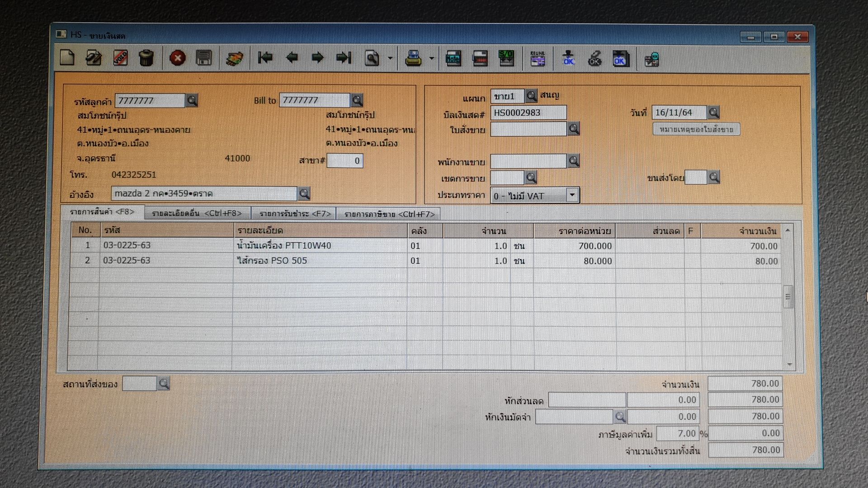Click the date field 16/11/64
The image size is (868, 488).
click(679, 112)
